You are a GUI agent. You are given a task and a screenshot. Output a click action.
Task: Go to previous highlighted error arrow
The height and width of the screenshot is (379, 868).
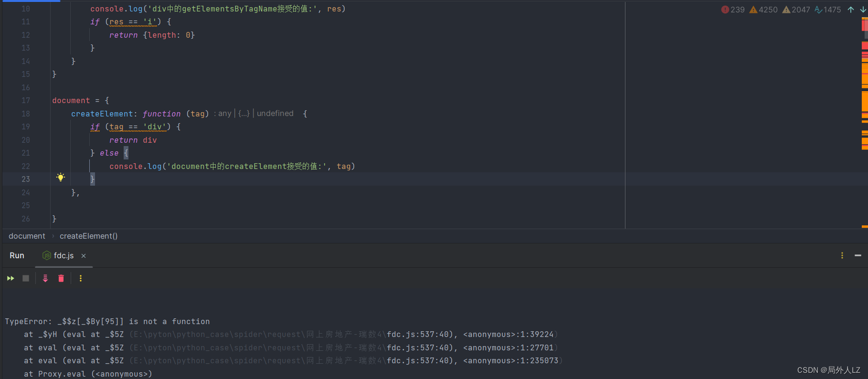click(x=851, y=10)
